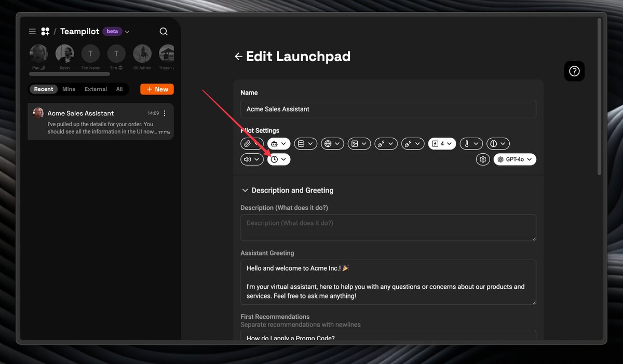Viewport: 623px width, 364px height.
Task: Select the Oli Admin avatar
Action: tap(142, 53)
